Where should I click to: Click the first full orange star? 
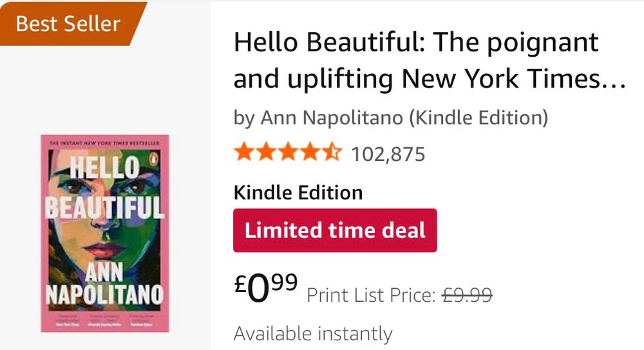tap(244, 153)
